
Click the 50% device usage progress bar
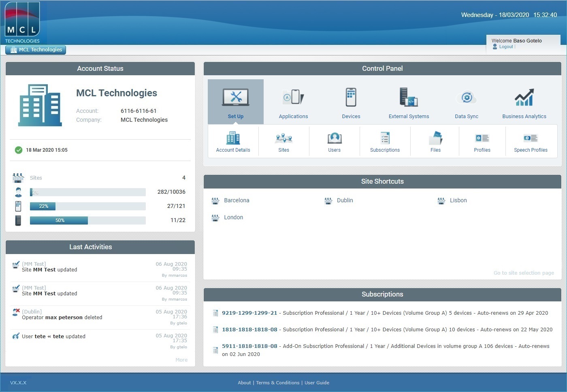click(x=87, y=220)
